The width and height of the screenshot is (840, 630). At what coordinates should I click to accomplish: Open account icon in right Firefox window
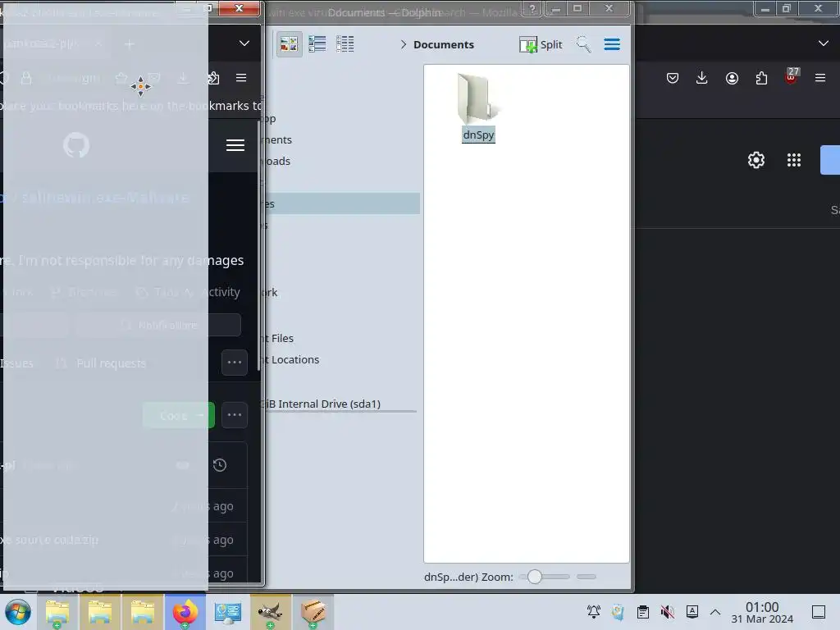[x=732, y=78]
